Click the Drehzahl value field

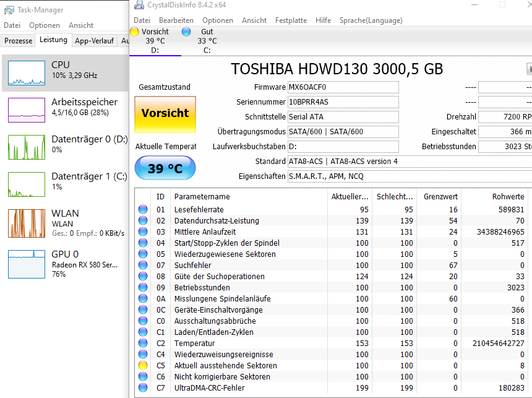(505, 117)
